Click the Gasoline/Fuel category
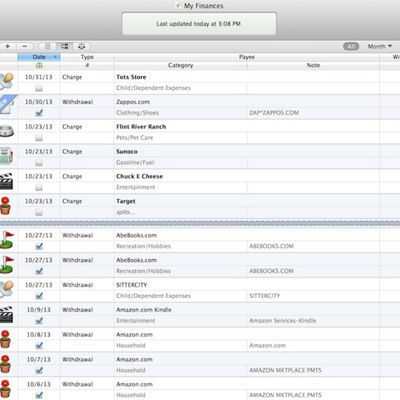Image resolution: width=400 pixels, height=400 pixels. click(x=135, y=163)
